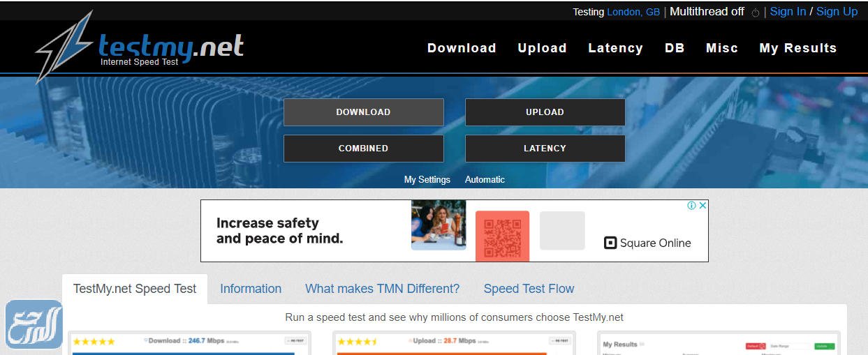This screenshot has width=868, height=355.
Task: Click the ad photo of people dining
Action: point(439,225)
